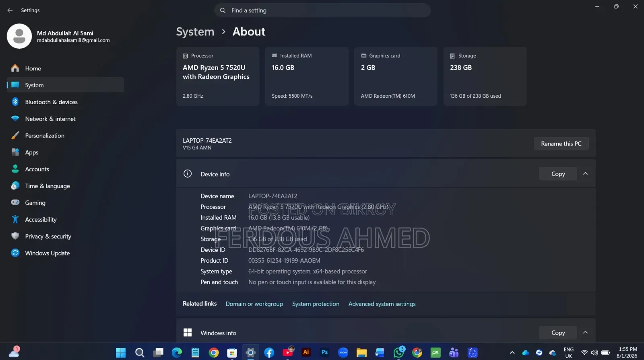This screenshot has width=644, height=360.
Task: Open WhatsApp from the taskbar
Action: tap(399, 352)
